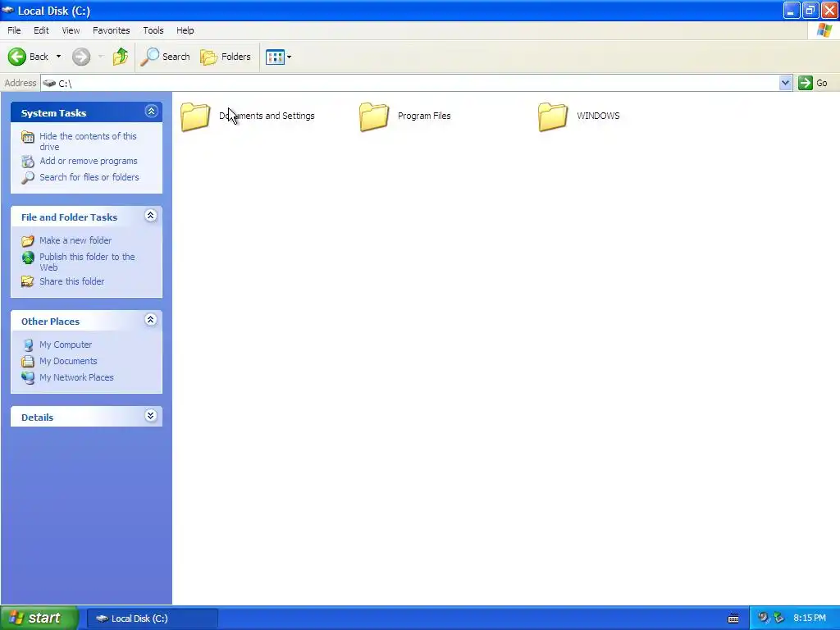This screenshot has width=840, height=630.
Task: Collapse the Other Places panel
Action: 151,320
